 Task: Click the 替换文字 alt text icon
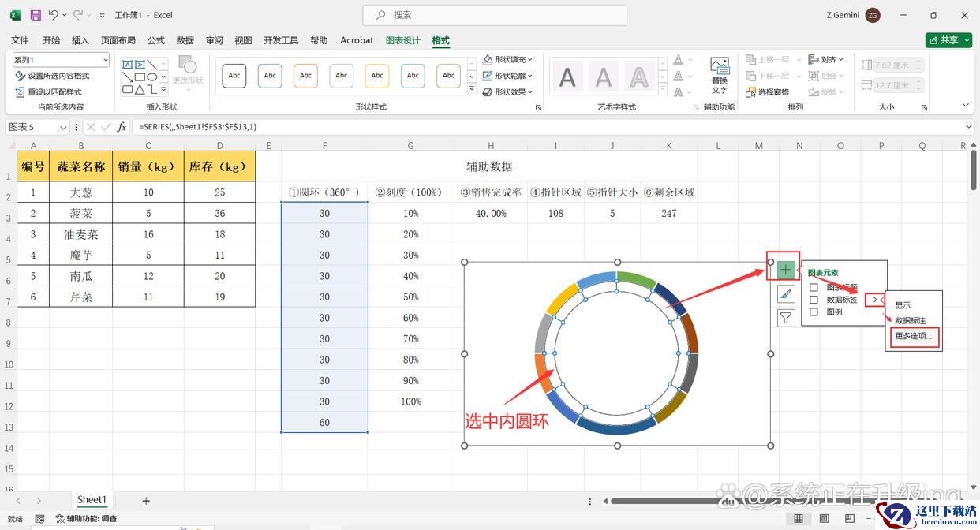coord(719,75)
